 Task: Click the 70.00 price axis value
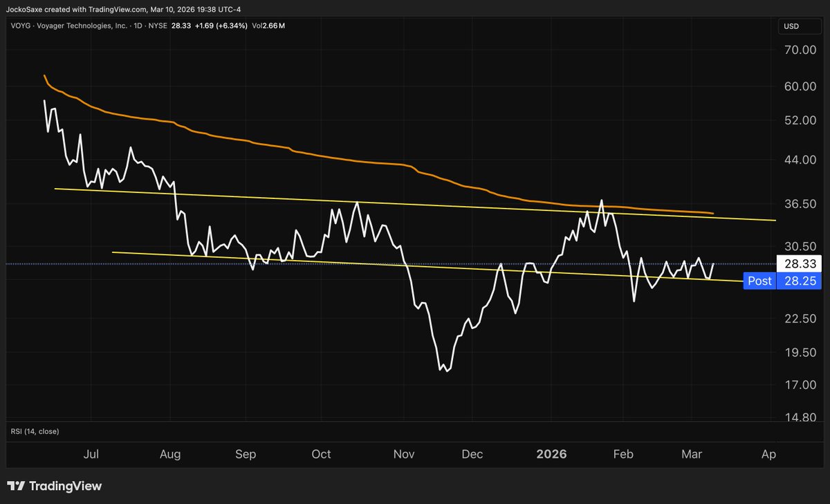tap(800, 50)
